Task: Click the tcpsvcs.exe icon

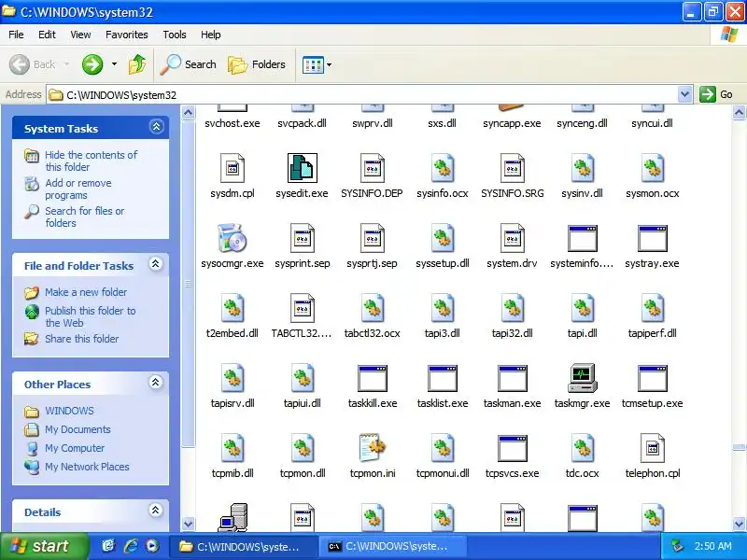Action: [512, 448]
